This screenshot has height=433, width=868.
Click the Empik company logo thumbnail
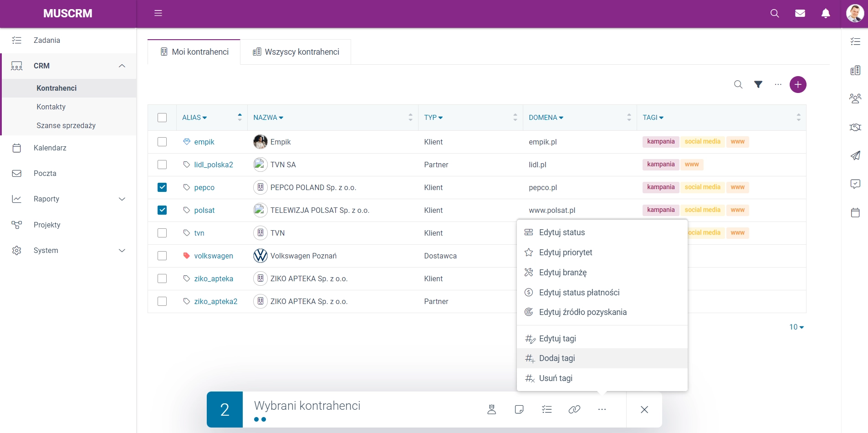point(260,142)
